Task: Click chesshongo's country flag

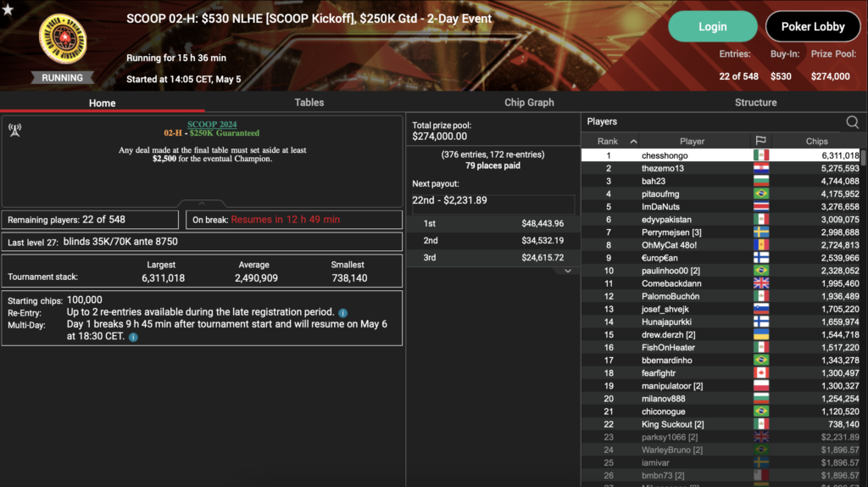Action: [x=761, y=155]
